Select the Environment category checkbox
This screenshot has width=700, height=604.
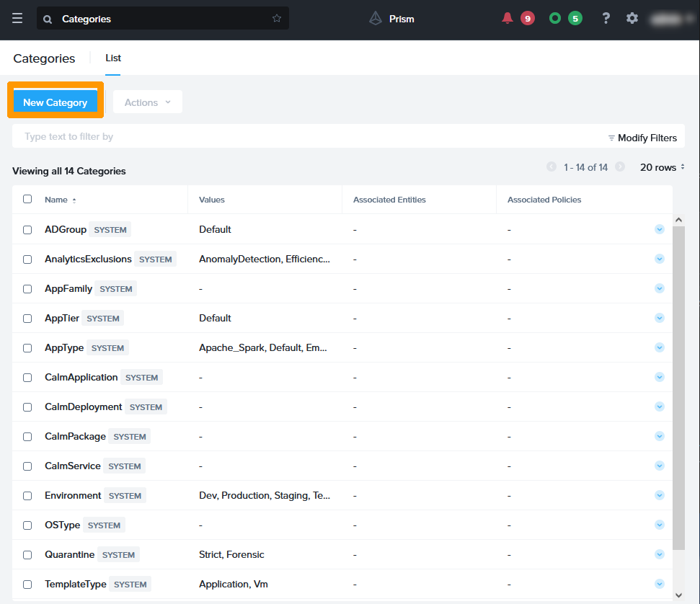click(x=27, y=496)
